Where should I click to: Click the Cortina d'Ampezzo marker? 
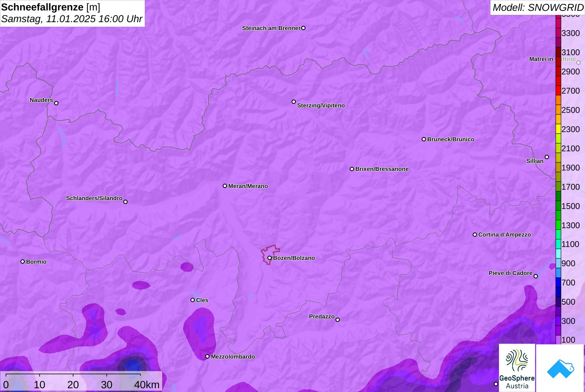click(475, 234)
